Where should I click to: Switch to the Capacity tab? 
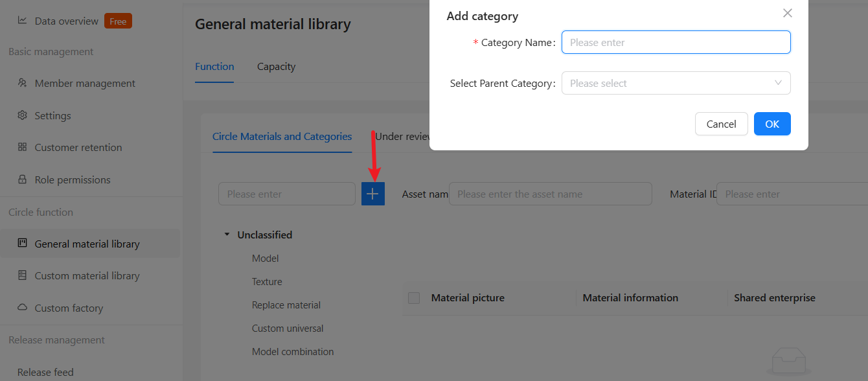point(276,66)
